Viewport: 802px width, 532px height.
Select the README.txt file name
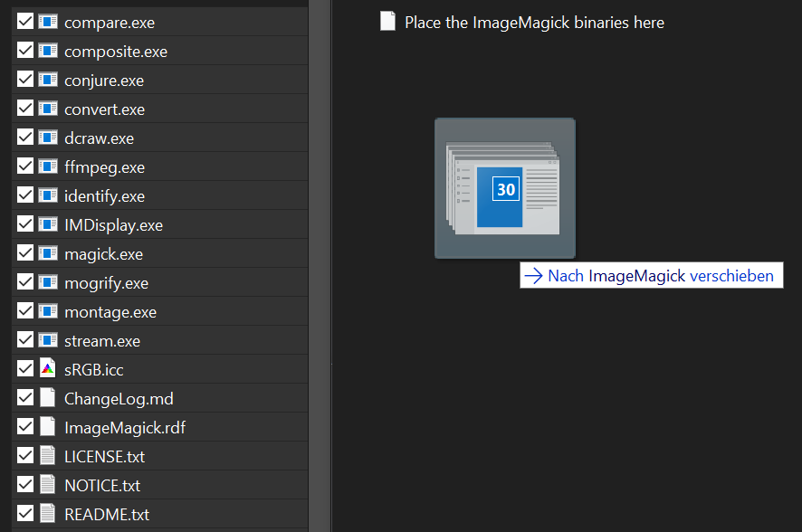(107, 515)
